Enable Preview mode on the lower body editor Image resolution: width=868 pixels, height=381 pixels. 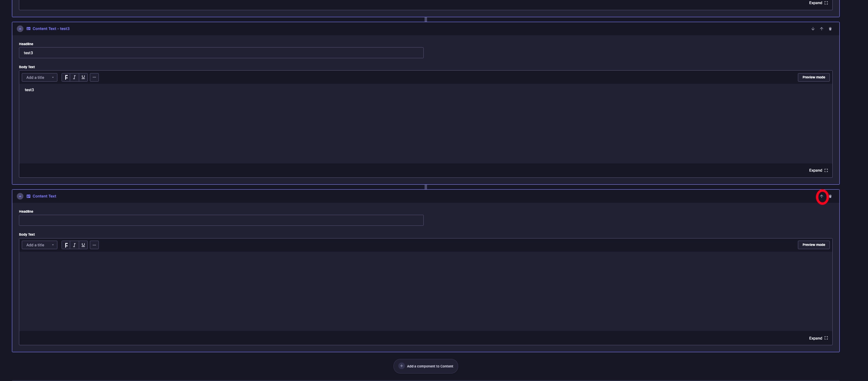click(x=813, y=245)
